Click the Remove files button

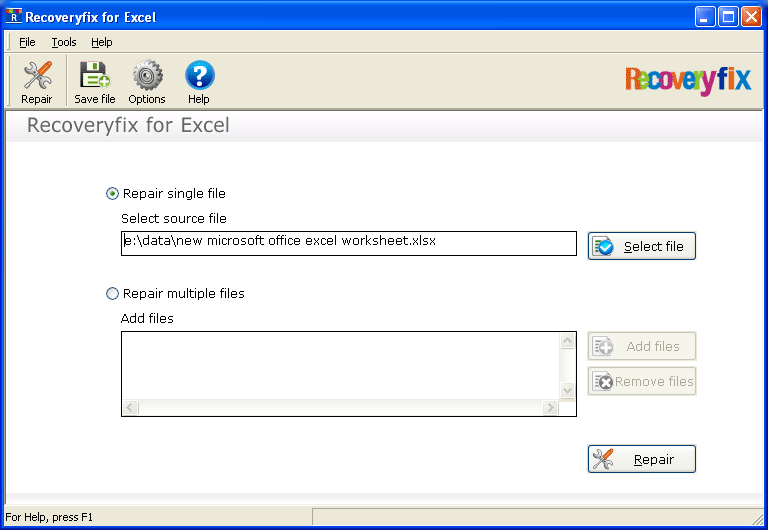point(642,381)
